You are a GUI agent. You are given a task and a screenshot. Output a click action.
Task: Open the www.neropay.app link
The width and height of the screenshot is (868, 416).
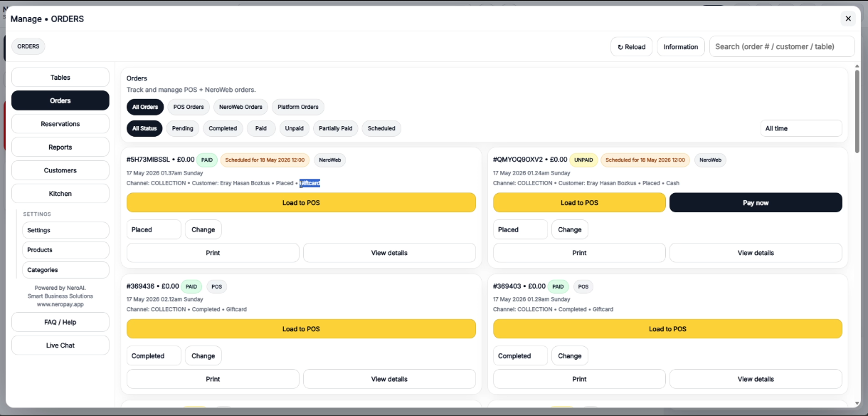click(x=60, y=304)
